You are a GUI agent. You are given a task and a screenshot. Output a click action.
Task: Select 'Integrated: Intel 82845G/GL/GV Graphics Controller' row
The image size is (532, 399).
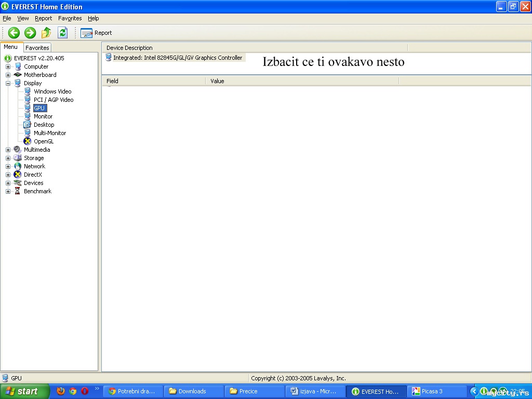[x=175, y=58]
